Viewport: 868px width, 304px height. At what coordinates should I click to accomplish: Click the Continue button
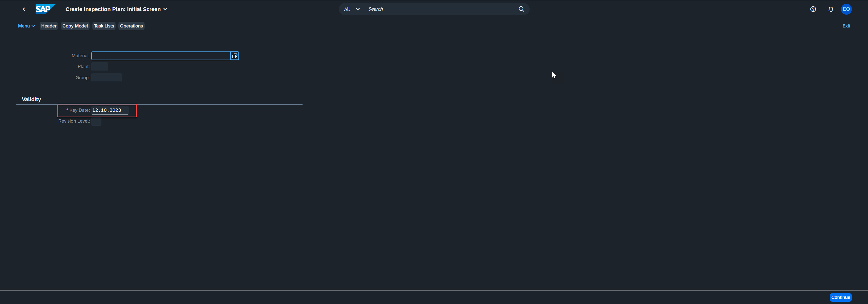pyautogui.click(x=840, y=297)
